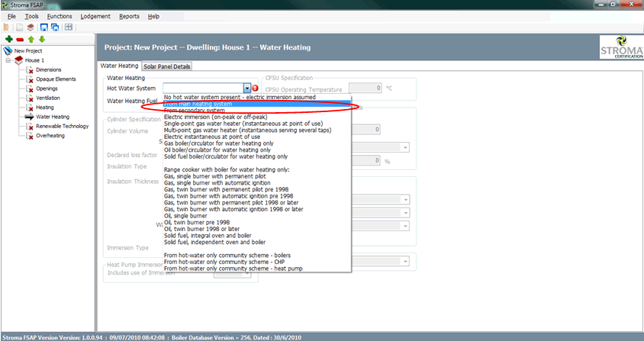Click the door icon in the toolbar
This screenshot has height=341, width=644.
click(x=6, y=27)
